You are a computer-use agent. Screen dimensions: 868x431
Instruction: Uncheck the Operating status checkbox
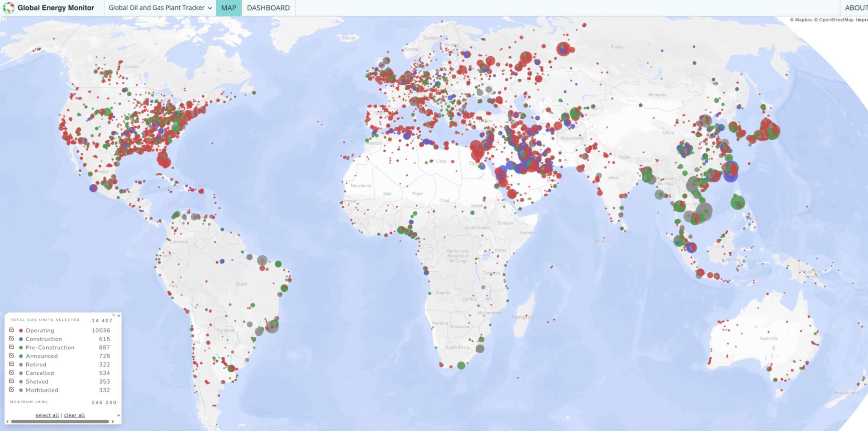pos(11,330)
